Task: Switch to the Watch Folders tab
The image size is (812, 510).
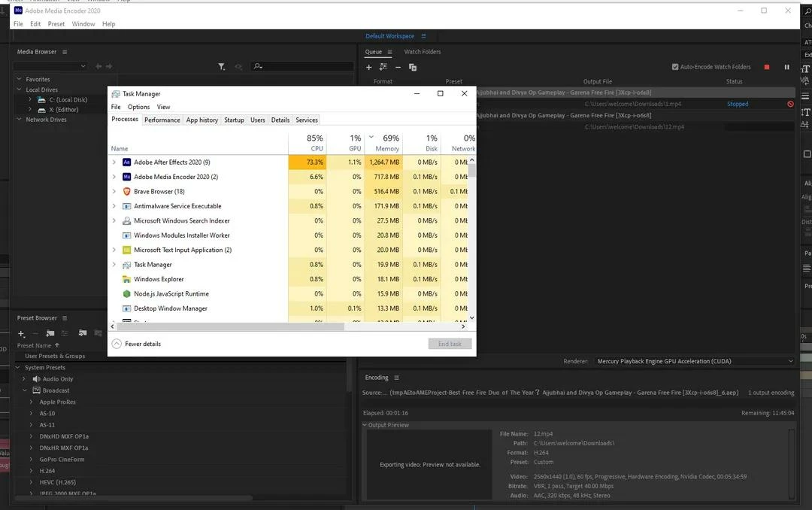Action: click(x=422, y=52)
